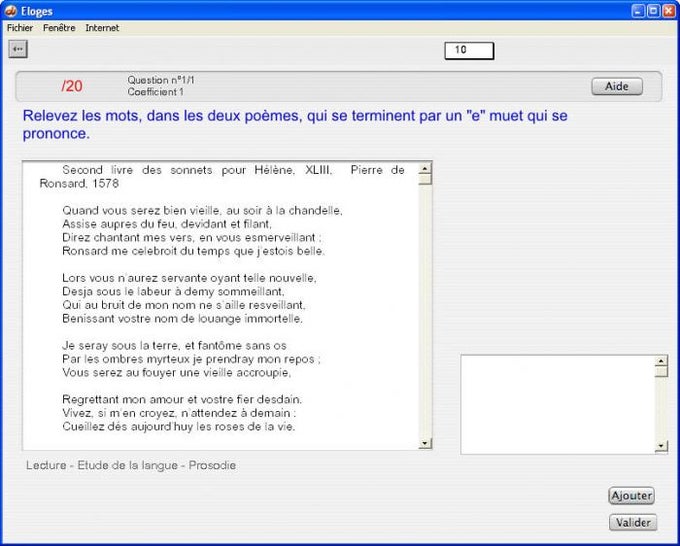Click the "Question n°1/1" label

[161, 80]
